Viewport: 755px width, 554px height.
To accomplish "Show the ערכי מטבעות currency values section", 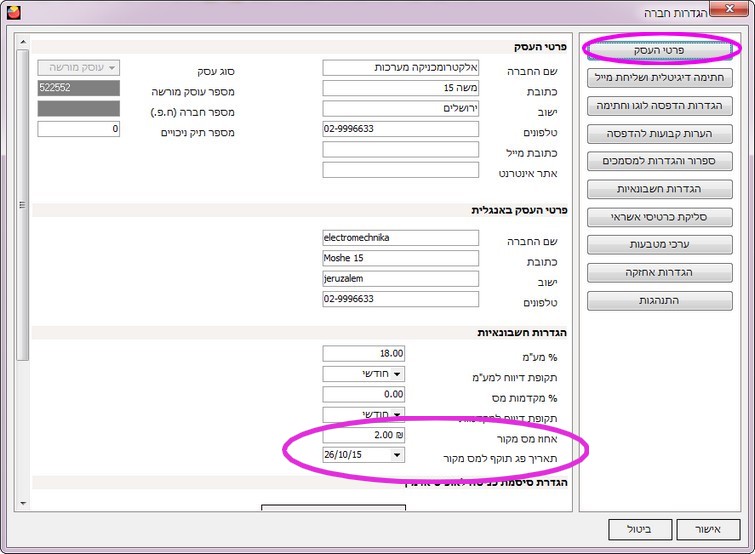I will pyautogui.click(x=658, y=244).
